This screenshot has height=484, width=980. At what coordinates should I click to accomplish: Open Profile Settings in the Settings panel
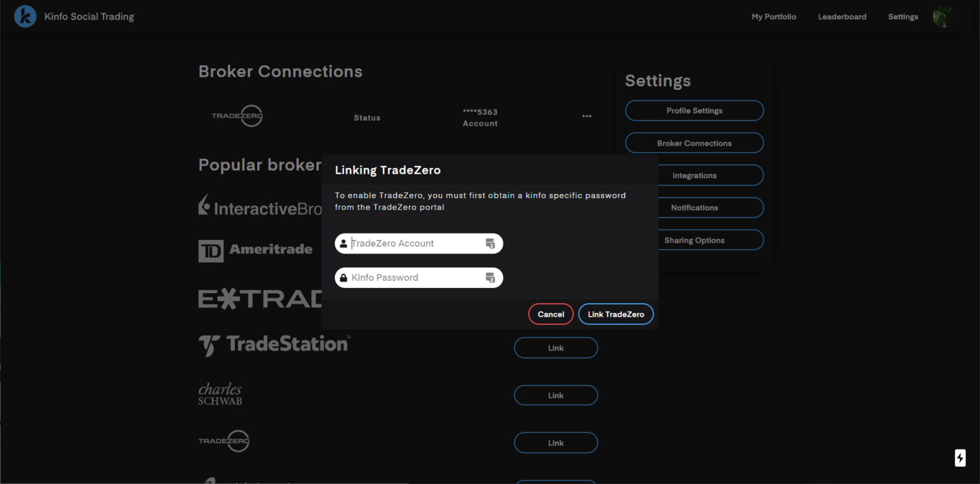(694, 110)
